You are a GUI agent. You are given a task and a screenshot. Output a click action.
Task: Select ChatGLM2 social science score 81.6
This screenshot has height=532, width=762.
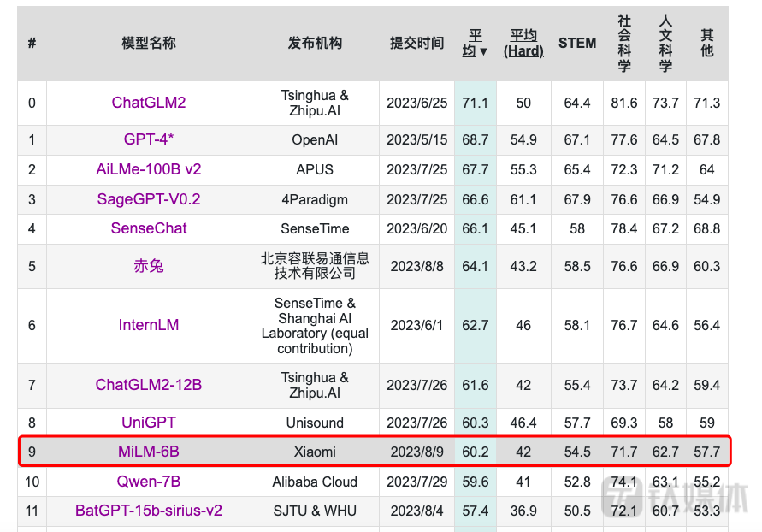point(624,103)
